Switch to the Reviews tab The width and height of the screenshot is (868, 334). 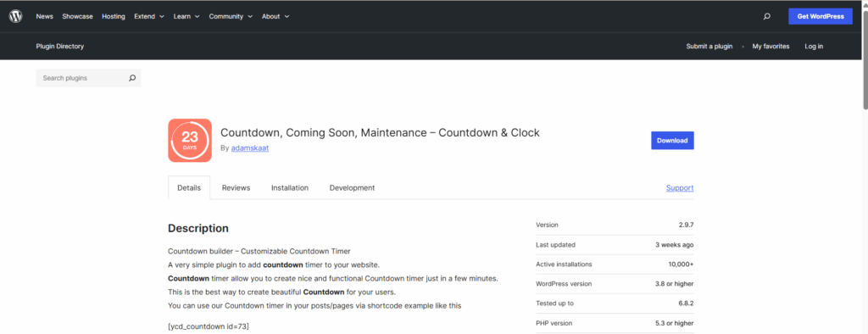(236, 188)
